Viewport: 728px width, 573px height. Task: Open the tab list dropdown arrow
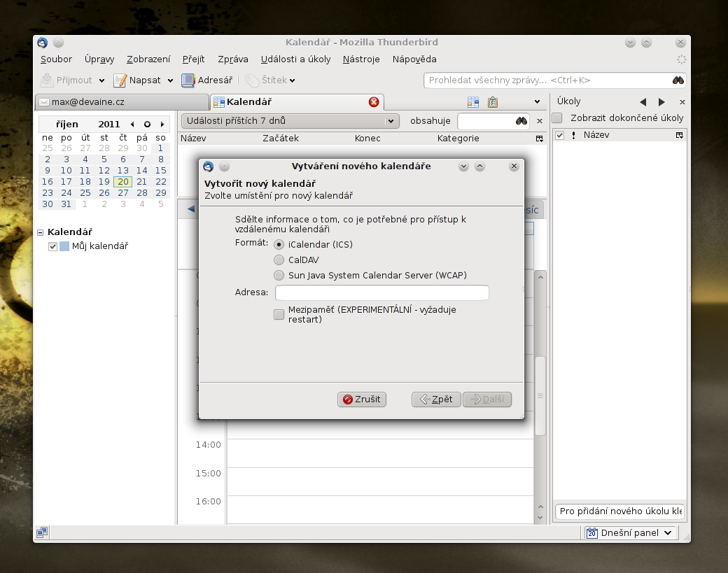[537, 102]
